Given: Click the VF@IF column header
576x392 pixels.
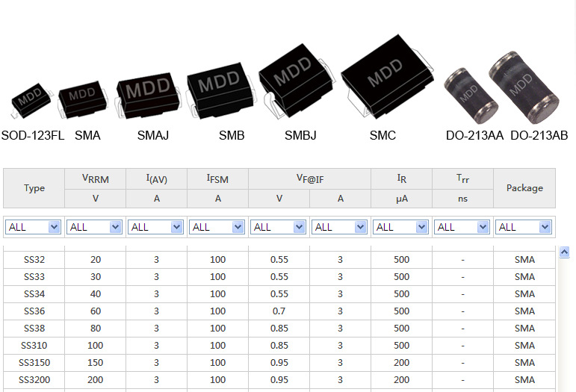Looking at the screenshot, I should click(x=310, y=179).
